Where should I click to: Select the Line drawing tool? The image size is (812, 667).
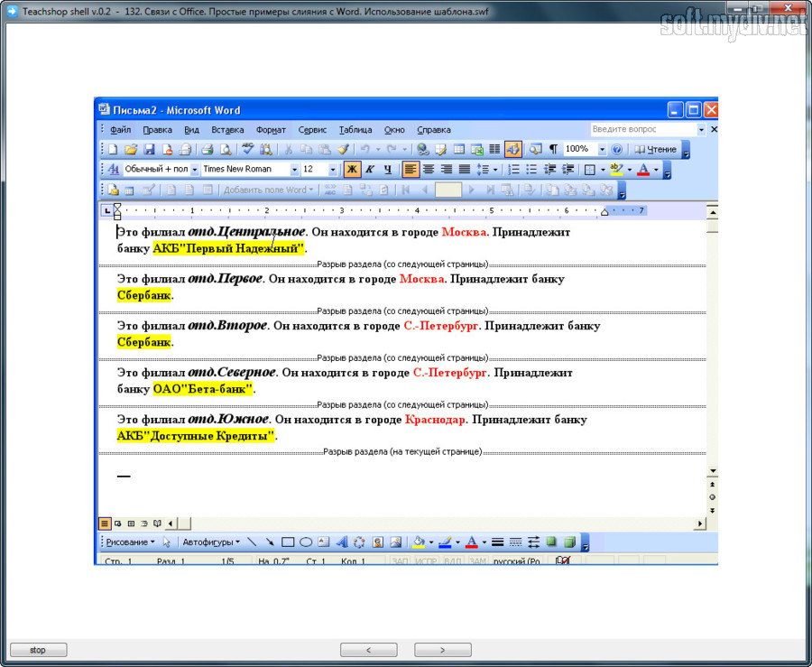coord(253,542)
